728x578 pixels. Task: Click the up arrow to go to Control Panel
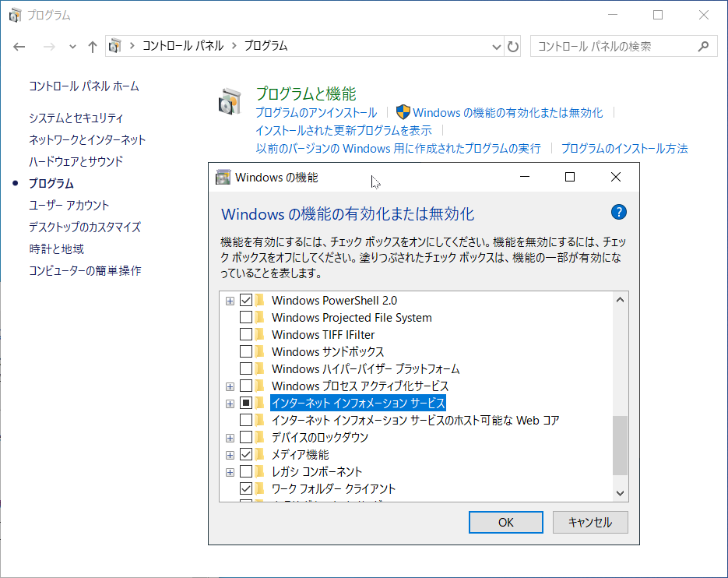pos(92,47)
